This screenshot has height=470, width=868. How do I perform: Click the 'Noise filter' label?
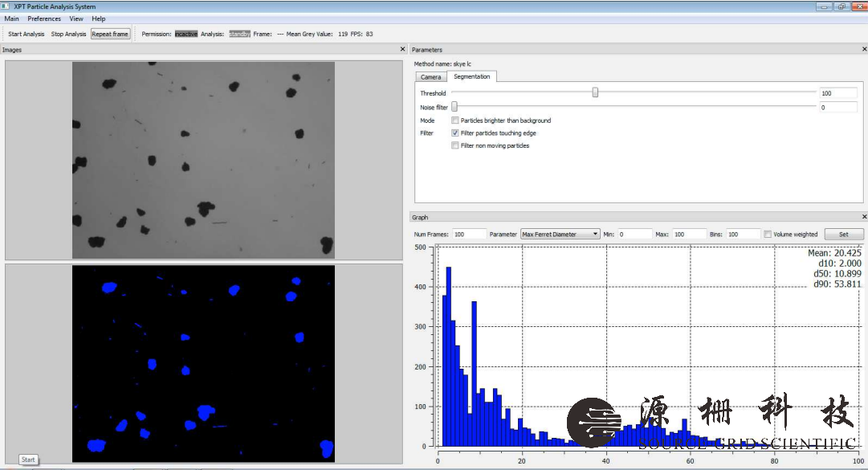434,108
